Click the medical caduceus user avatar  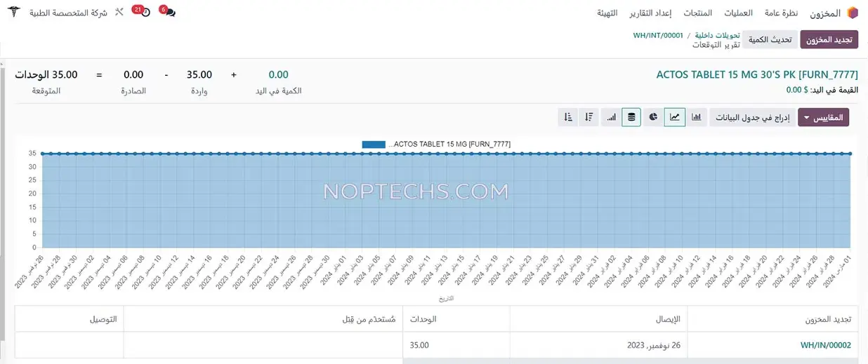(14, 13)
